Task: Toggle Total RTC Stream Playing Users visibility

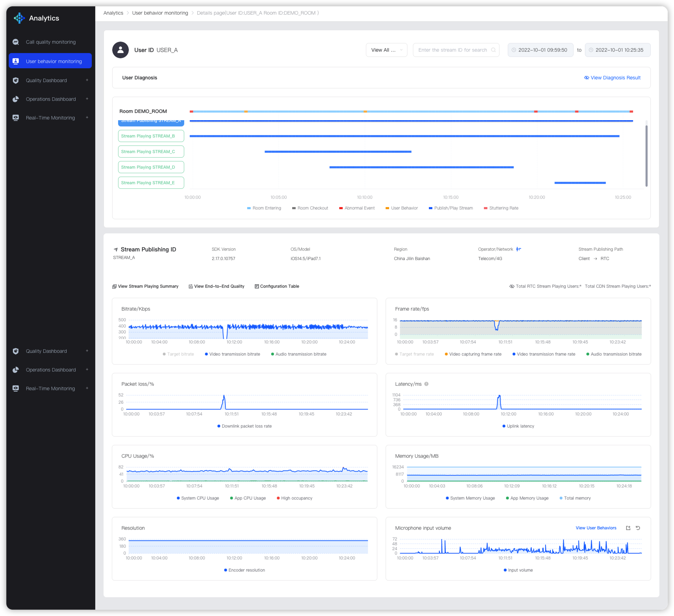Action: click(512, 286)
